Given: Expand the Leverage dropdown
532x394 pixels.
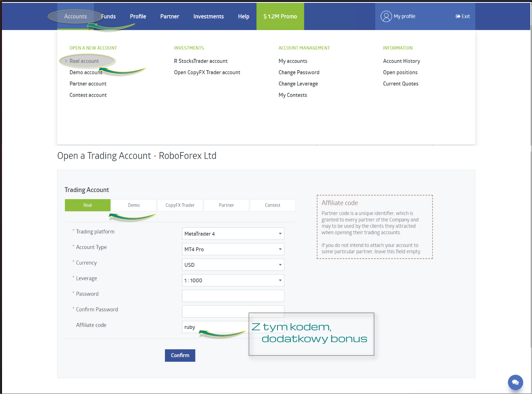Looking at the screenshot, I should click(233, 280).
